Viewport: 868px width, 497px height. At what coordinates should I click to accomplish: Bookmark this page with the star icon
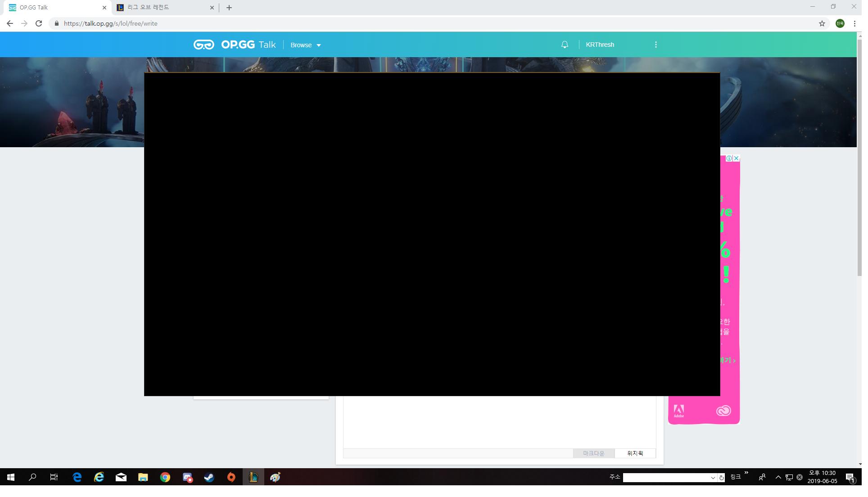(x=823, y=23)
